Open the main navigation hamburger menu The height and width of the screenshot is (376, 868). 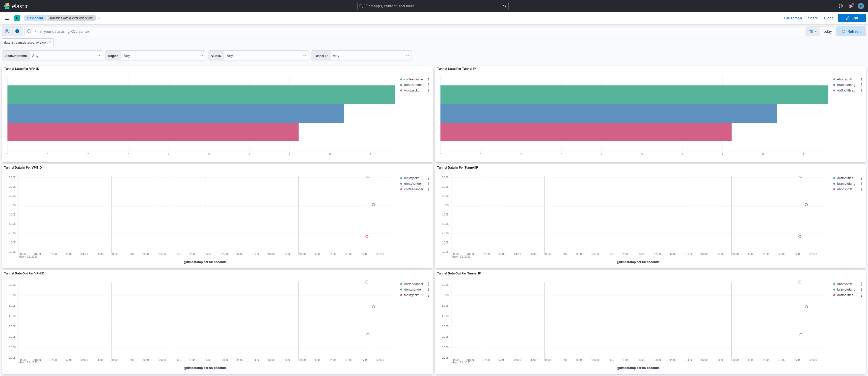click(7, 18)
